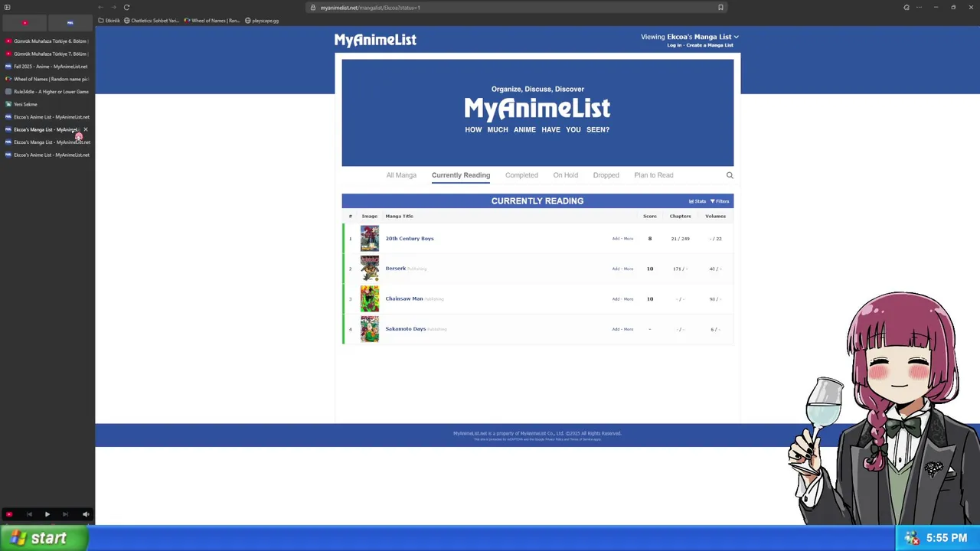Close the active Ekcoa's Manga List tab
This screenshot has width=980, height=551.
coord(86,129)
